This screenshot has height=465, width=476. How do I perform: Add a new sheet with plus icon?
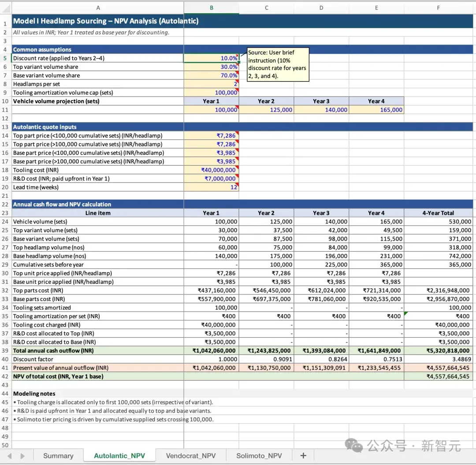pyautogui.click(x=303, y=455)
